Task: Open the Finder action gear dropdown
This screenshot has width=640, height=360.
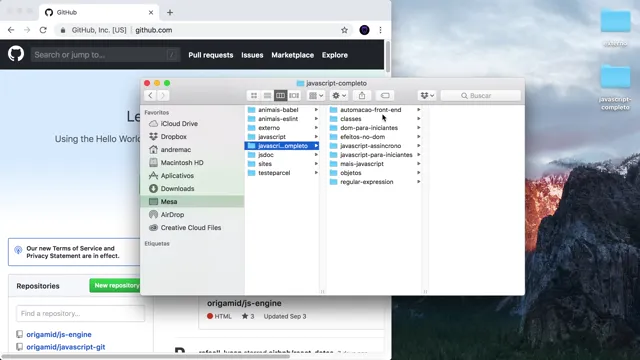Action: (339, 96)
